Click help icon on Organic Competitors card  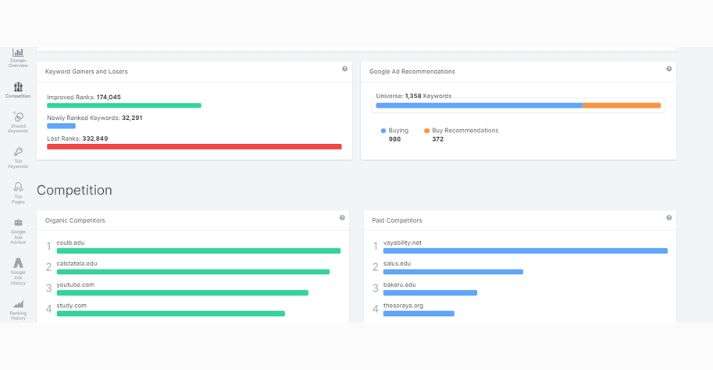point(342,218)
